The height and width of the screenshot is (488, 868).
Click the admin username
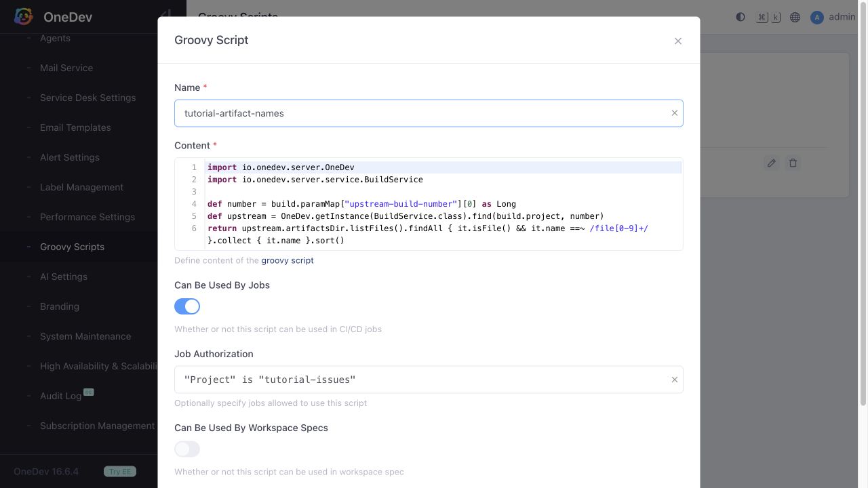coord(842,17)
